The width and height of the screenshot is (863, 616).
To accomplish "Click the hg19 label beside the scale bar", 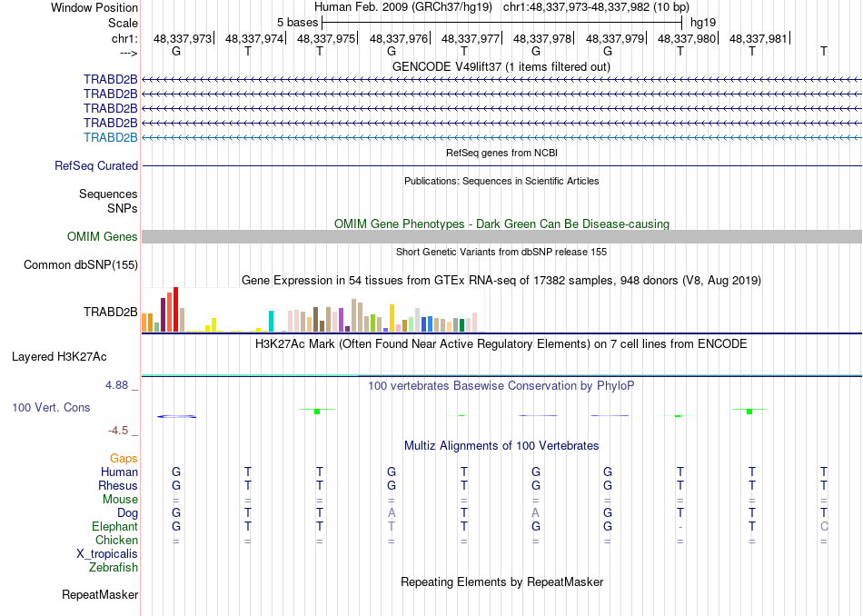I will coord(703,23).
